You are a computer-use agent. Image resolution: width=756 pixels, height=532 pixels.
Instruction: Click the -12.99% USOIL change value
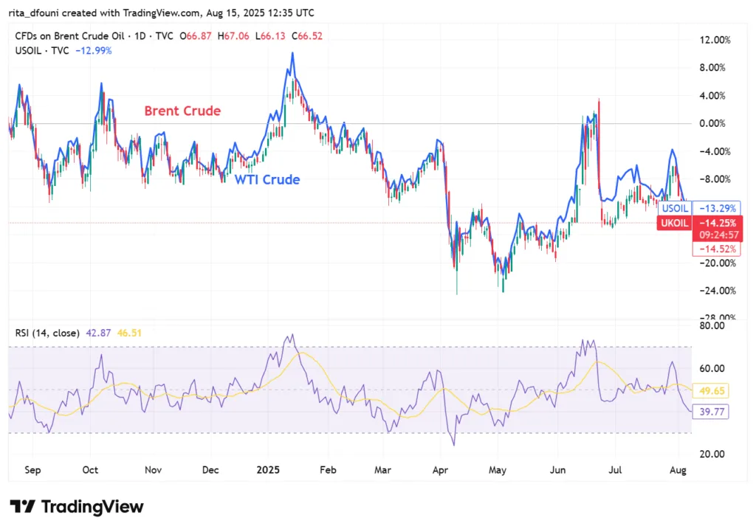(94, 50)
